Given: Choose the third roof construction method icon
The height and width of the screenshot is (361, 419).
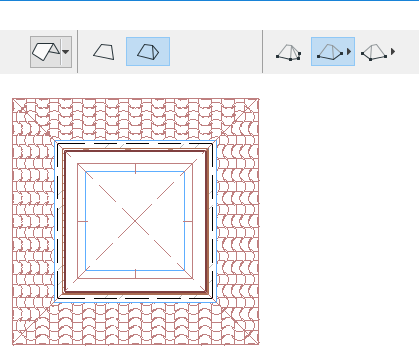Looking at the screenshot, I should coord(374,52).
